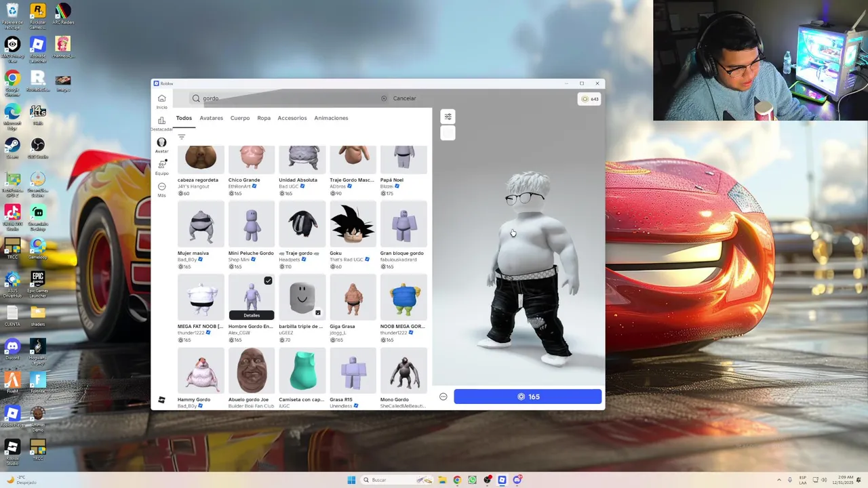Open the Avatar section in sidebar
This screenshot has height=488, width=868.
(161, 145)
